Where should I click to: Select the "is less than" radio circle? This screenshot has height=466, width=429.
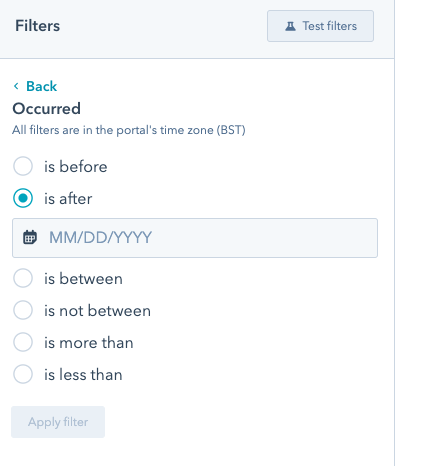tap(23, 374)
